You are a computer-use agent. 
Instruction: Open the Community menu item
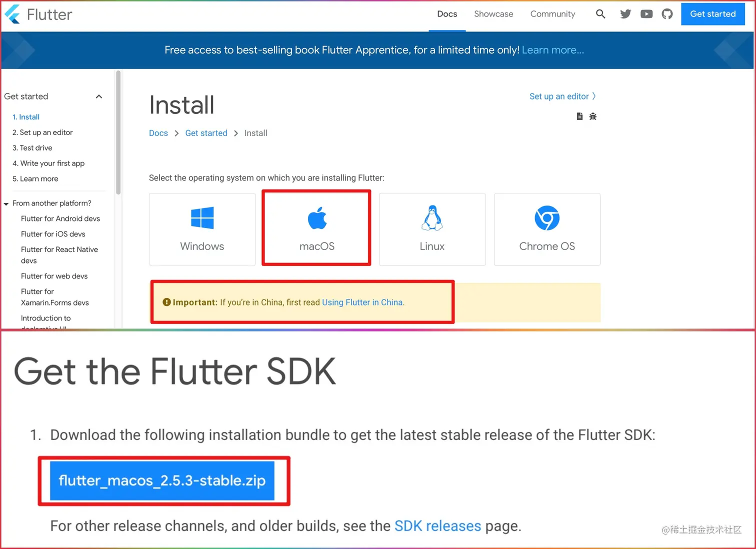(552, 14)
